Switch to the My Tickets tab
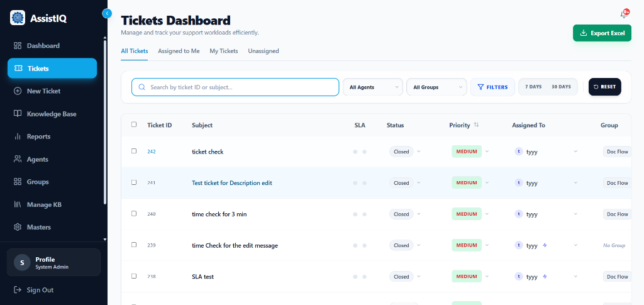The image size is (644, 305). pyautogui.click(x=224, y=51)
